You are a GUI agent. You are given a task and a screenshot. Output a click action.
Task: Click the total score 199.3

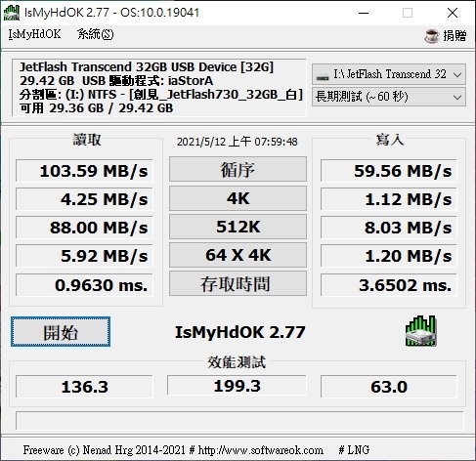click(x=237, y=386)
